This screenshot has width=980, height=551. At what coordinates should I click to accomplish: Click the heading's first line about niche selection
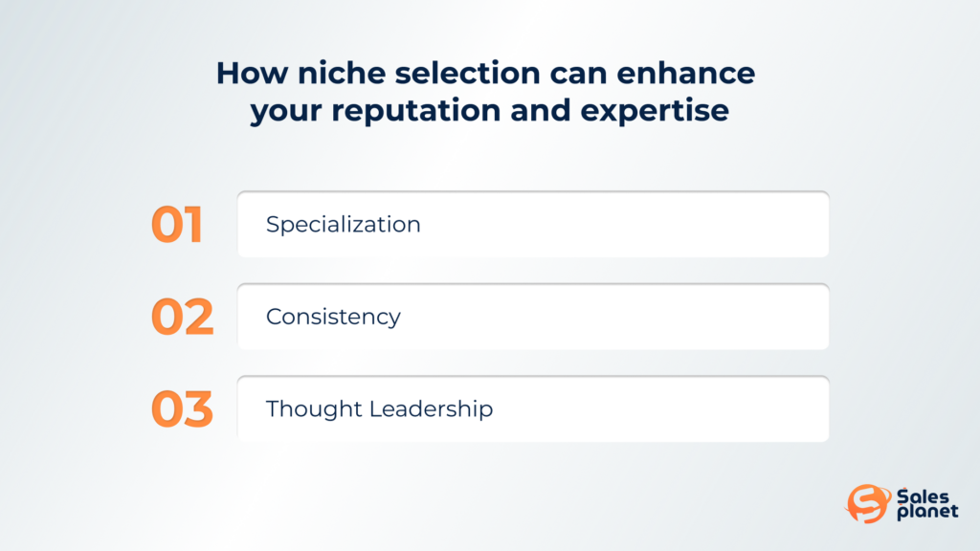pos(485,73)
